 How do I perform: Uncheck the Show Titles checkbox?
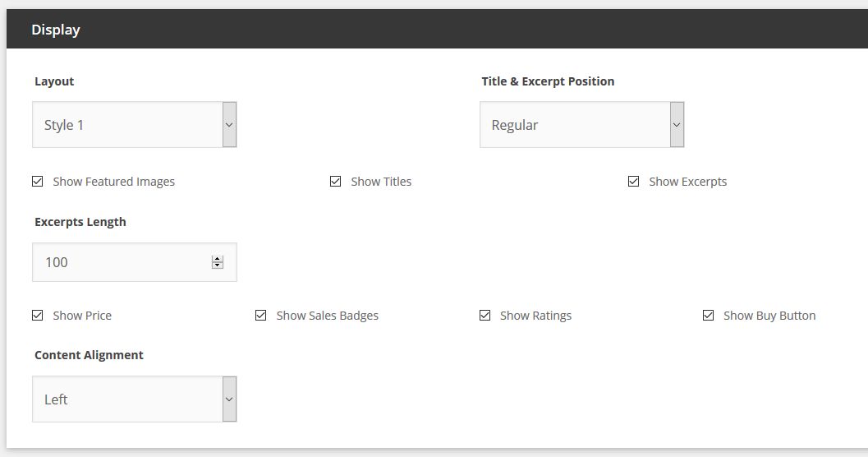pyautogui.click(x=336, y=182)
